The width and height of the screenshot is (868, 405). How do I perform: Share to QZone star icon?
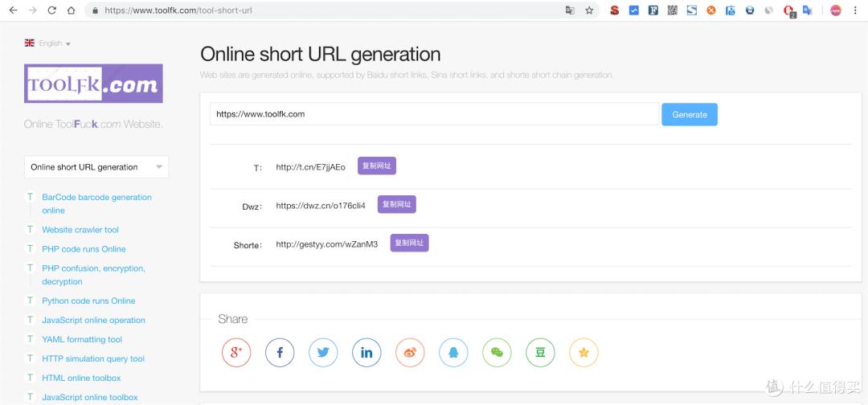click(x=583, y=352)
